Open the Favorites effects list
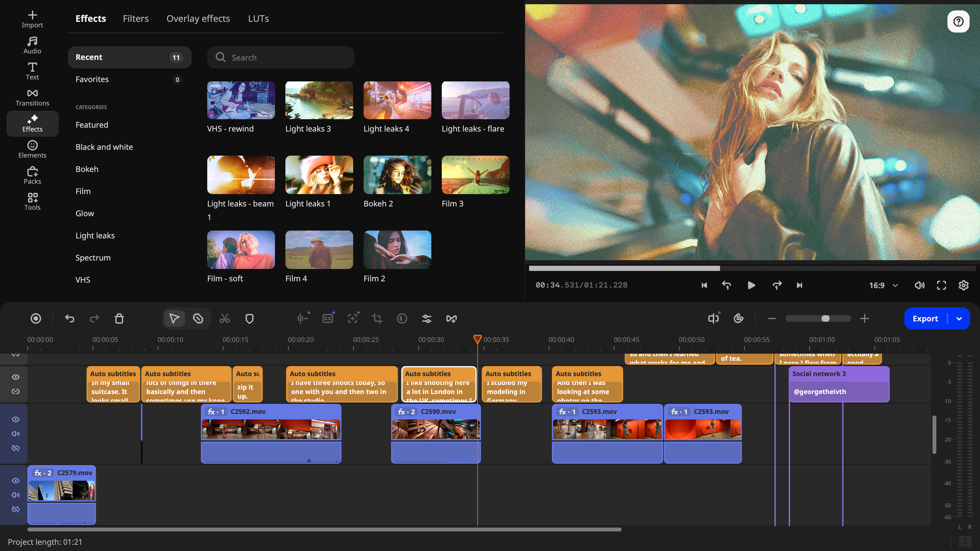980x551 pixels. coord(129,79)
